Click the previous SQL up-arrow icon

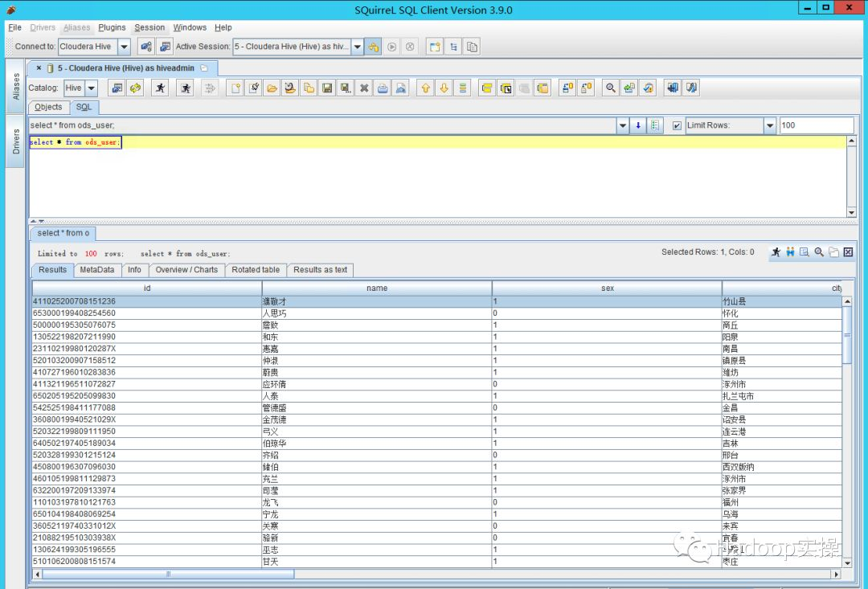click(x=425, y=88)
